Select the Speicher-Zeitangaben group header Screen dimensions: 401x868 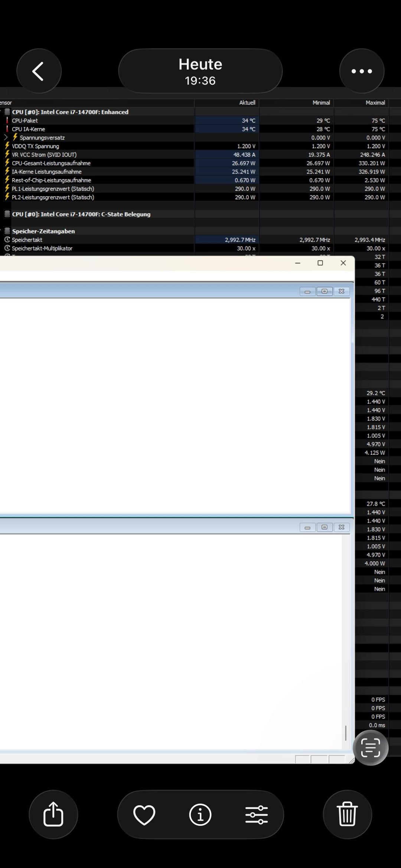(43, 231)
